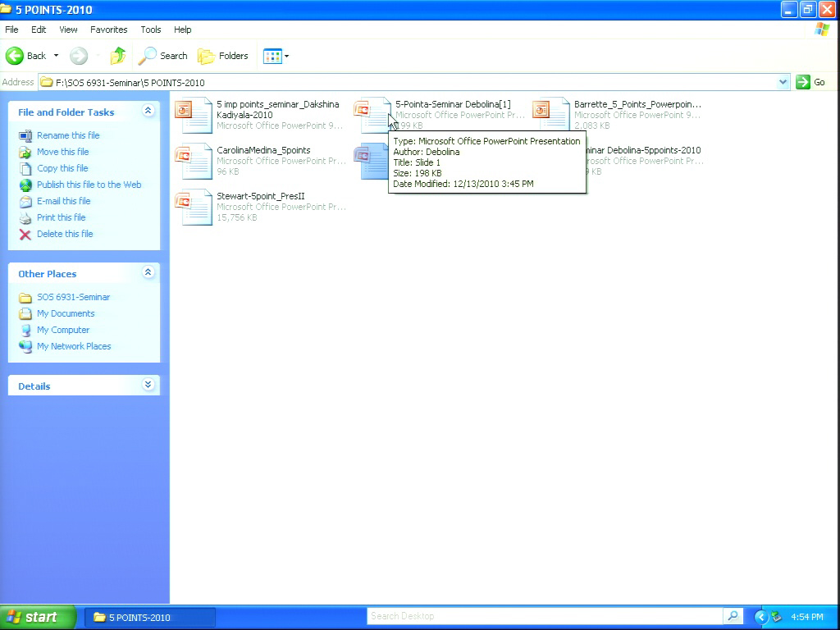Screen dimensions: 840x630
Task: Click Debolina-5ppoints-2010 file name
Action: tap(643, 151)
